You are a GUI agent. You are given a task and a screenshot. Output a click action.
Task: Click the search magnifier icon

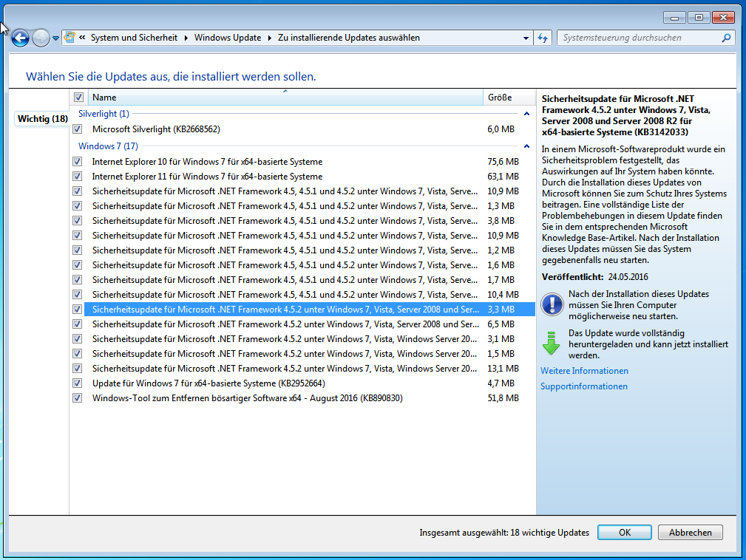[x=727, y=38]
